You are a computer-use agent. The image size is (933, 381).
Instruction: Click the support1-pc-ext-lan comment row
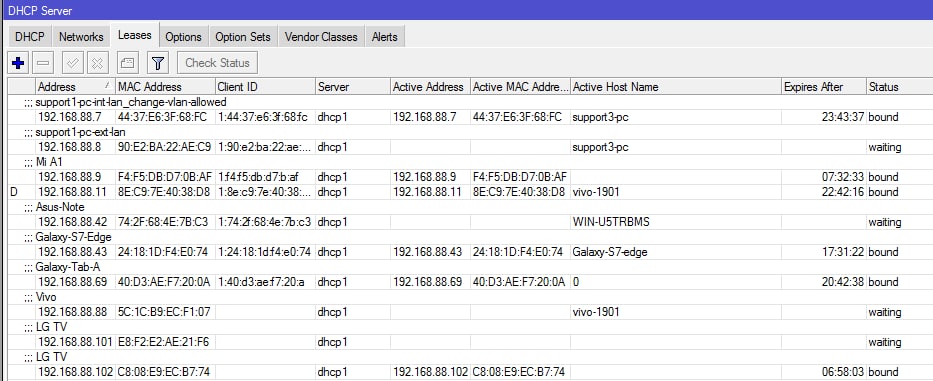pos(470,132)
